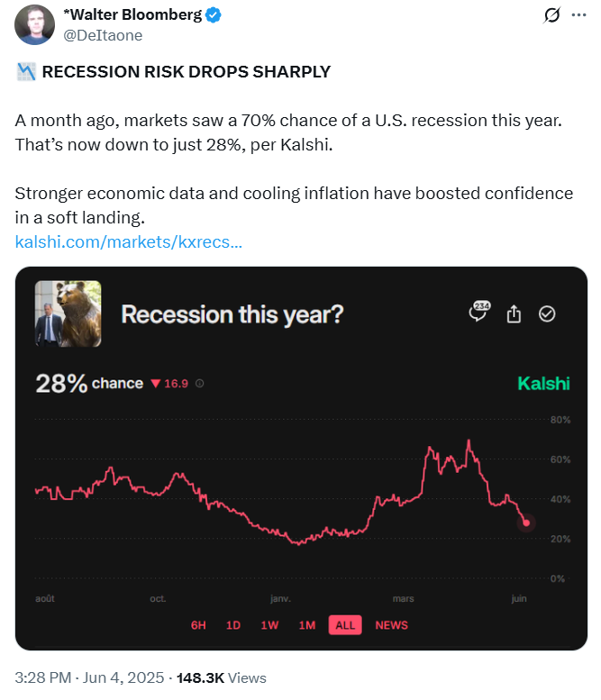This screenshot has height=700, width=601.
Task: Select the 6H time range
Action: tap(199, 624)
